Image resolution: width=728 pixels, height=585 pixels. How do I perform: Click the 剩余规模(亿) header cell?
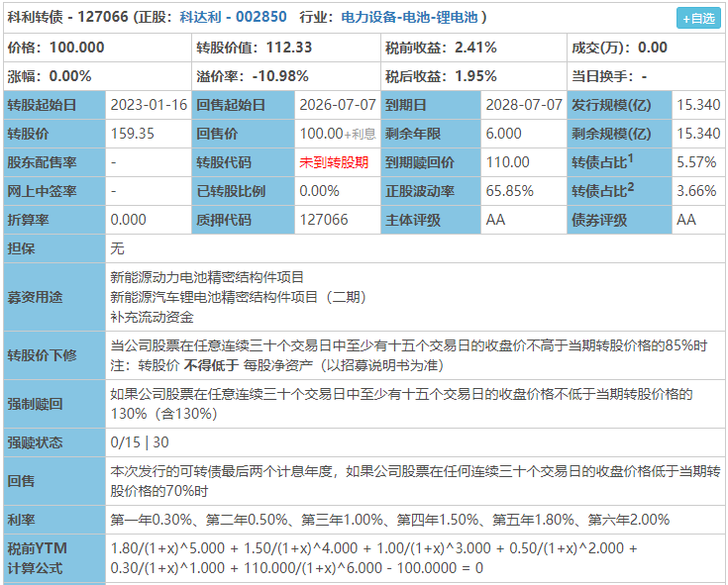pos(619,134)
